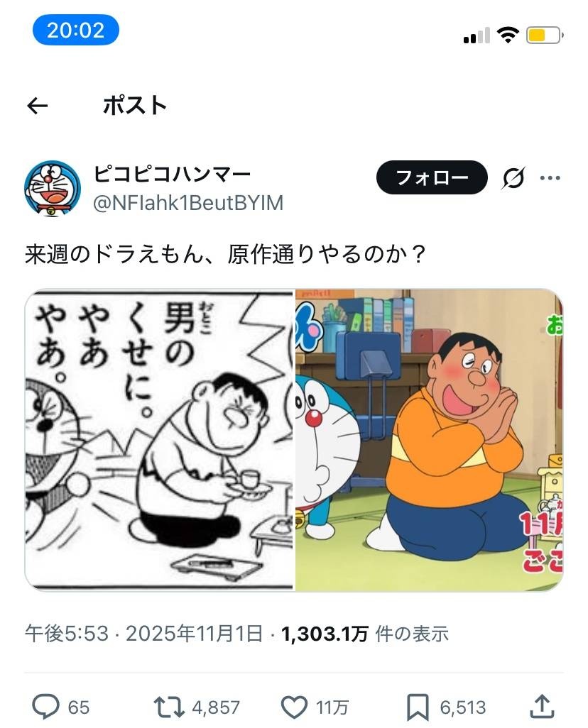This screenshot has width=588, height=728.
Task: Open the colored anime Gian image
Action: 429,440
